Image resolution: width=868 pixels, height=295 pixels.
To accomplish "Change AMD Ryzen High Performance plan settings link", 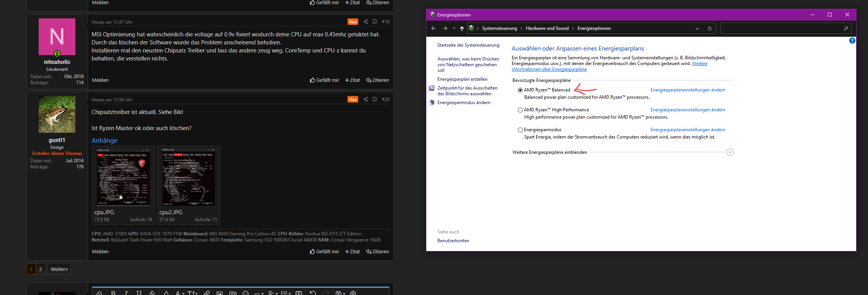I will click(688, 110).
